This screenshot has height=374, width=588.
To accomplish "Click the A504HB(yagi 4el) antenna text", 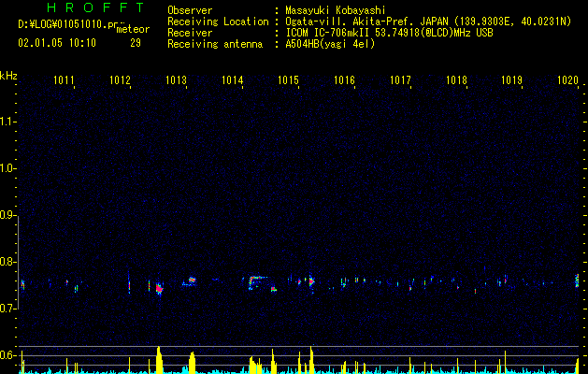I will [330, 44].
